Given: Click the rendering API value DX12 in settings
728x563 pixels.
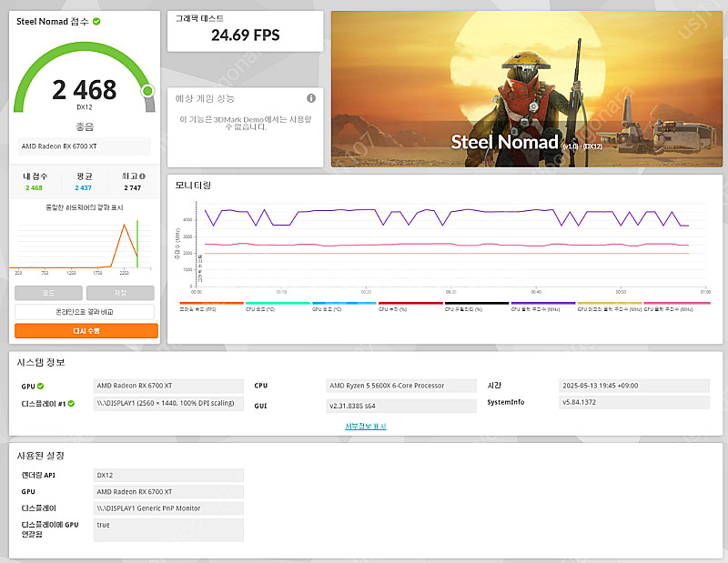Looking at the screenshot, I should (168, 476).
